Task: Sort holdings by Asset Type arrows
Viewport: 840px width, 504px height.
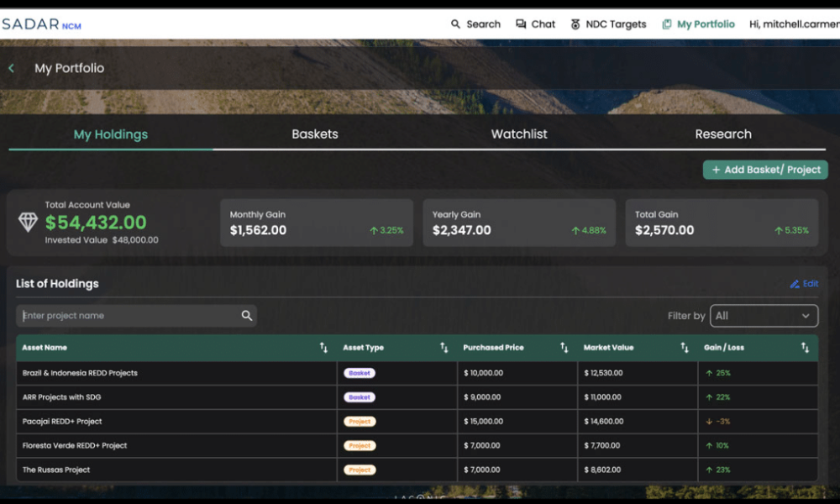Action: tap(444, 348)
